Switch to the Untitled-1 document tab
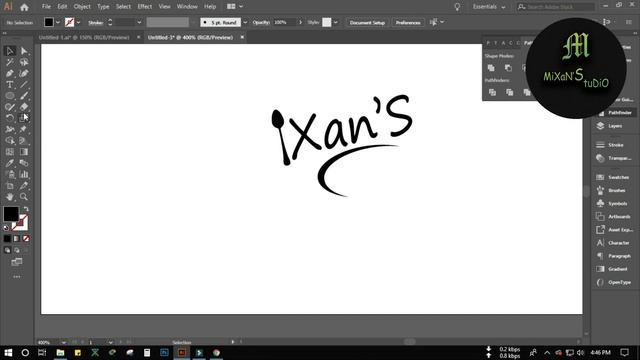The height and width of the screenshot is (360, 640). (84, 37)
